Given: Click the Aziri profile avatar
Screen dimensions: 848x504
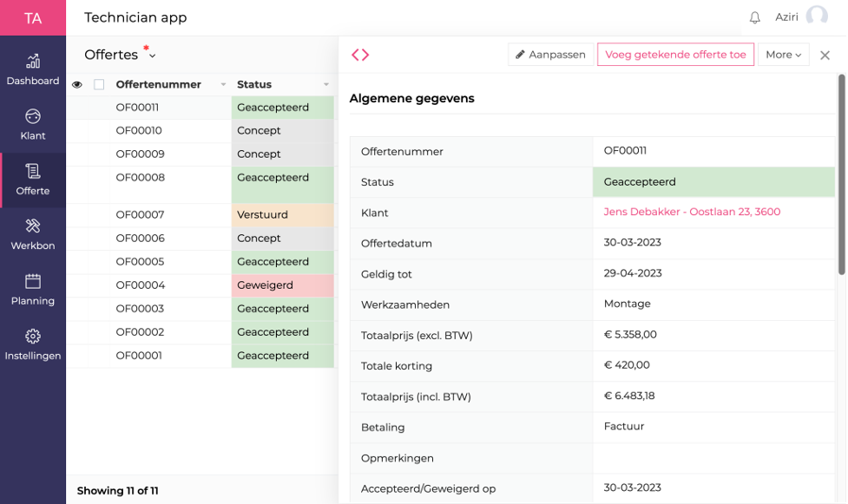Looking at the screenshot, I should coord(816,16).
